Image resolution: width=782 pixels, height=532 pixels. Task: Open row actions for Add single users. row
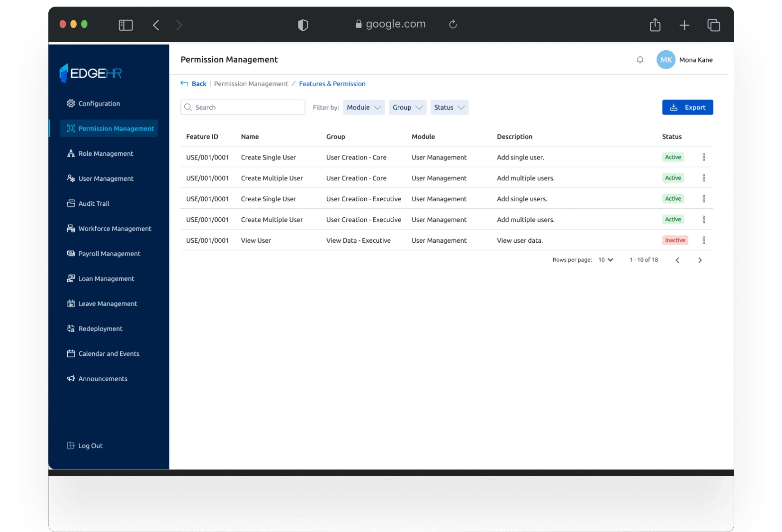[704, 199]
